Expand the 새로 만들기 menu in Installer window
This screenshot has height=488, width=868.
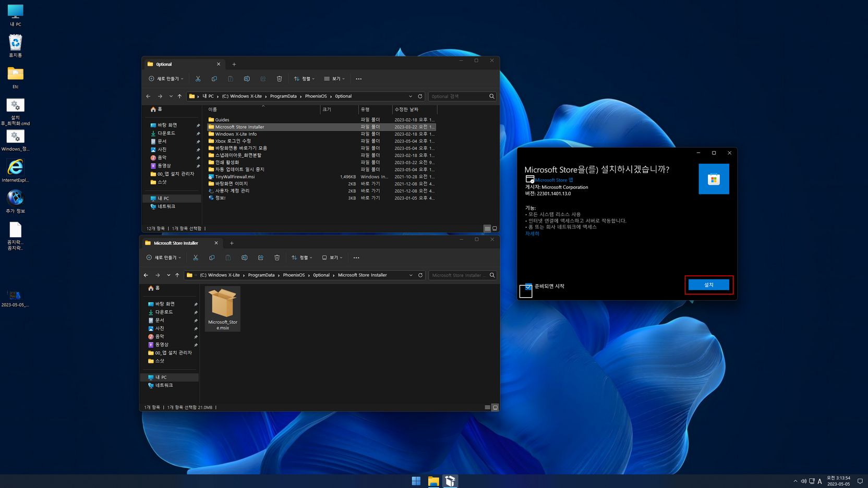coord(164,258)
